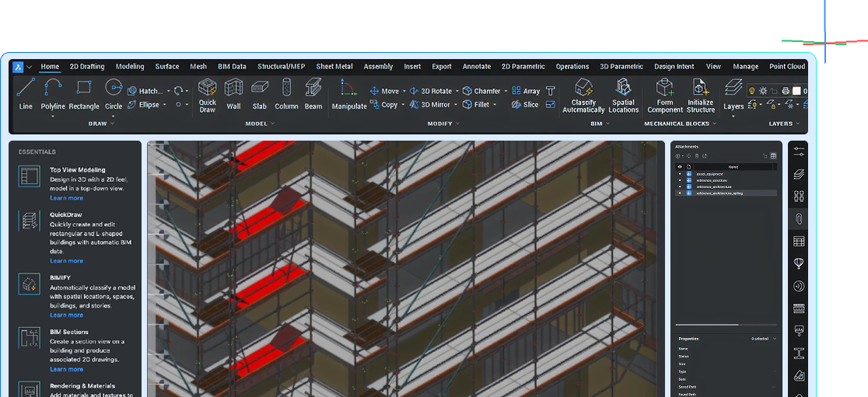Click the Form Component tool
Screen dimensions: 868x397
tap(665, 95)
